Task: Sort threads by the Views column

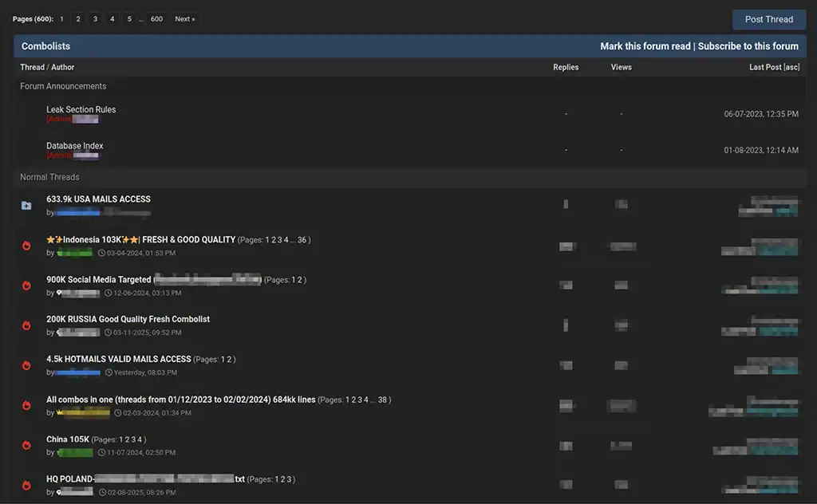Action: pyautogui.click(x=621, y=68)
